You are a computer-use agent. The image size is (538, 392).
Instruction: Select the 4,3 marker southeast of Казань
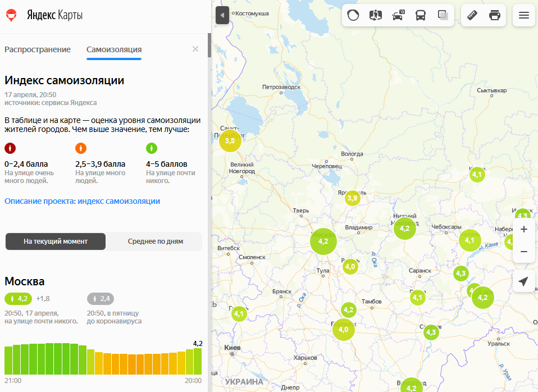[x=461, y=274]
